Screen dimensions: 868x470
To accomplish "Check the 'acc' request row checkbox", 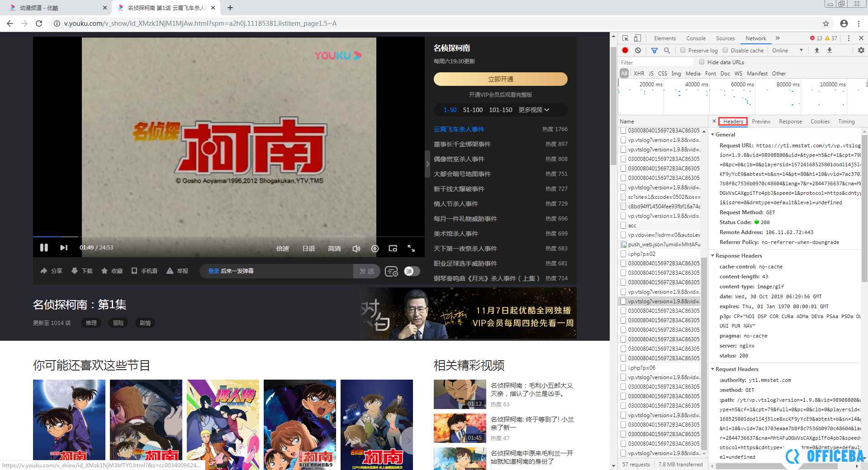I will point(623,225).
